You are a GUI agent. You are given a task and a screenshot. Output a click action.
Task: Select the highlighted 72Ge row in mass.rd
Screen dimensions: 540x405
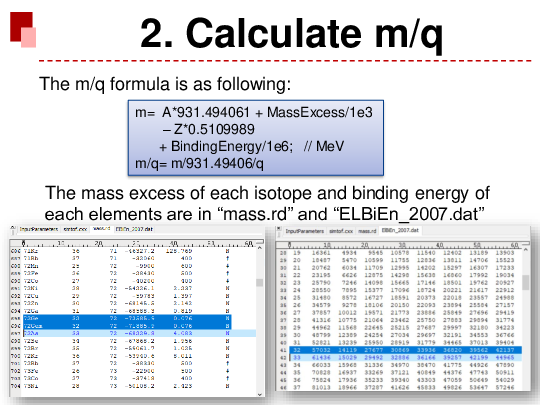(127, 318)
